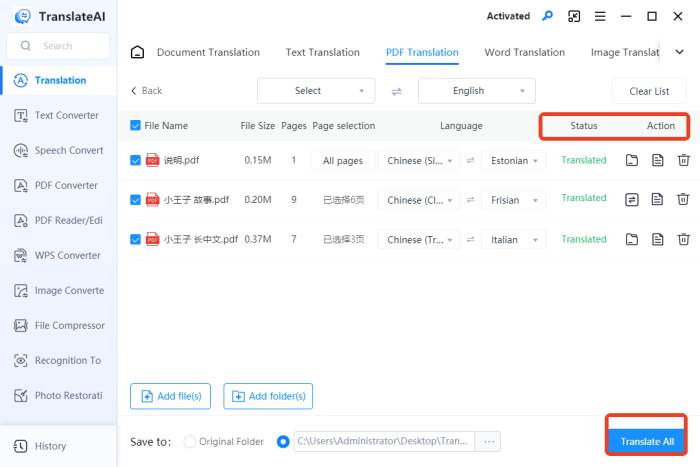700x467 pixels.
Task: View translated document for 小王子 长中文.pdf
Action: (658, 239)
